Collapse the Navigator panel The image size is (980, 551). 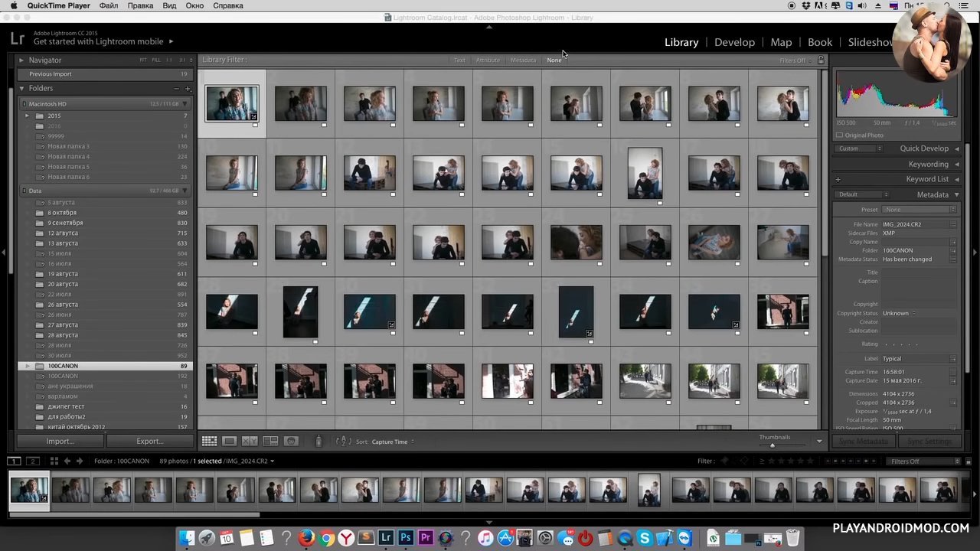tap(21, 60)
